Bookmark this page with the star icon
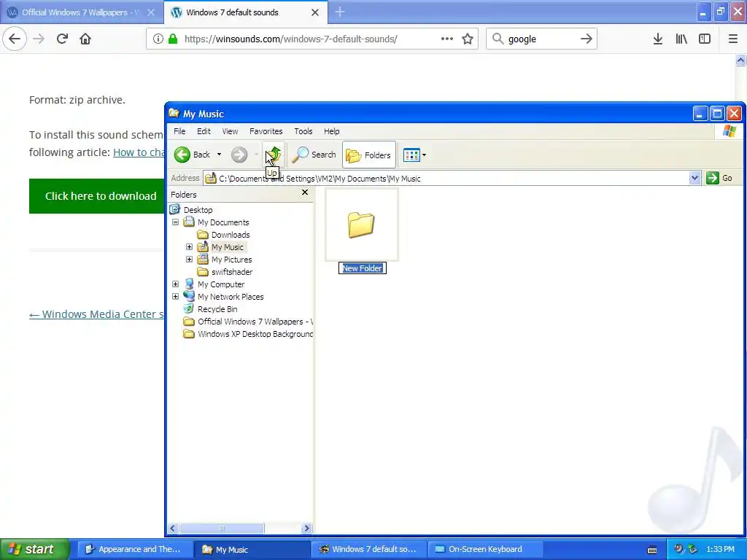 (x=468, y=39)
